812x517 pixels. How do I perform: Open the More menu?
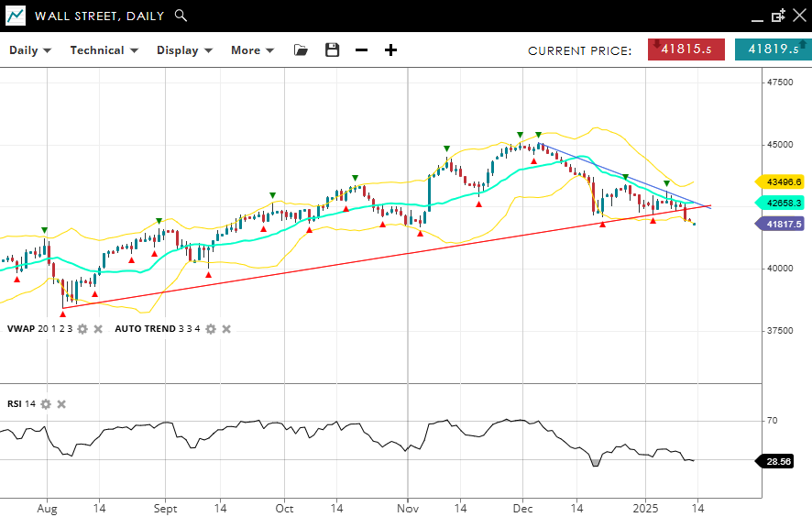point(252,50)
